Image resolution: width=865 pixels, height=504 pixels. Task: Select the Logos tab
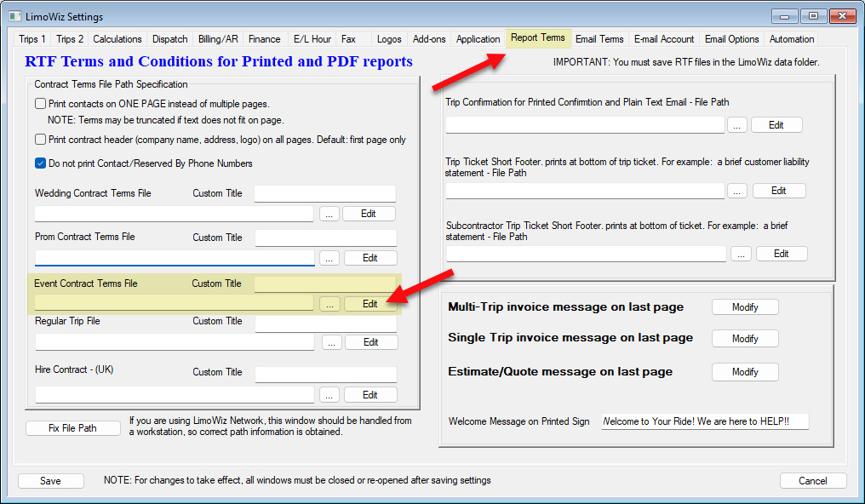(389, 39)
